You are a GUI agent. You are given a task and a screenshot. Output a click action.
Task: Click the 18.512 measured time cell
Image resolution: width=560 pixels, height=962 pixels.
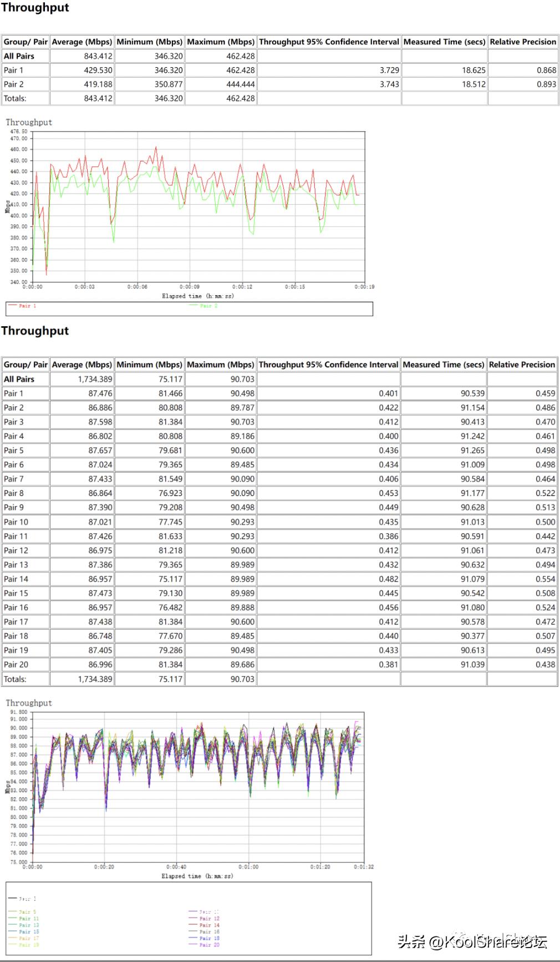(474, 84)
